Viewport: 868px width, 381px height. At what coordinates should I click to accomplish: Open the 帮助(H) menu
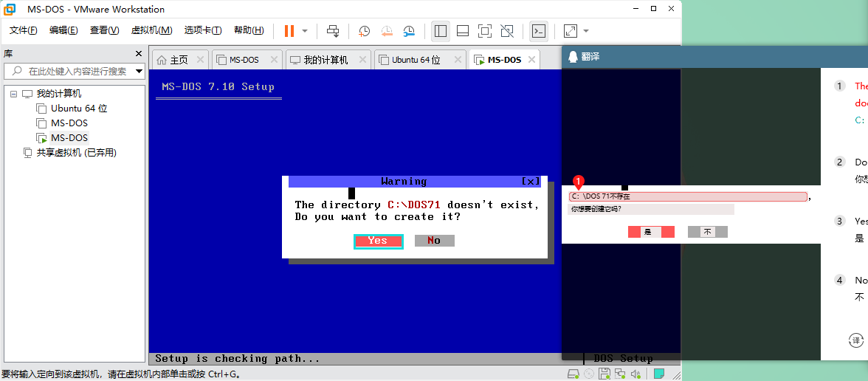249,30
